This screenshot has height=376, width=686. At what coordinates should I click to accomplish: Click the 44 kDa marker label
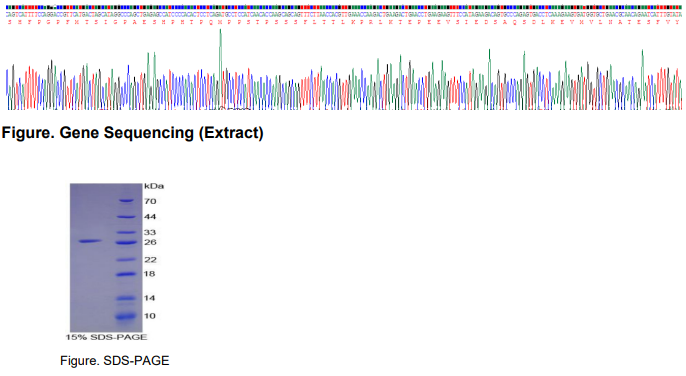150,217
